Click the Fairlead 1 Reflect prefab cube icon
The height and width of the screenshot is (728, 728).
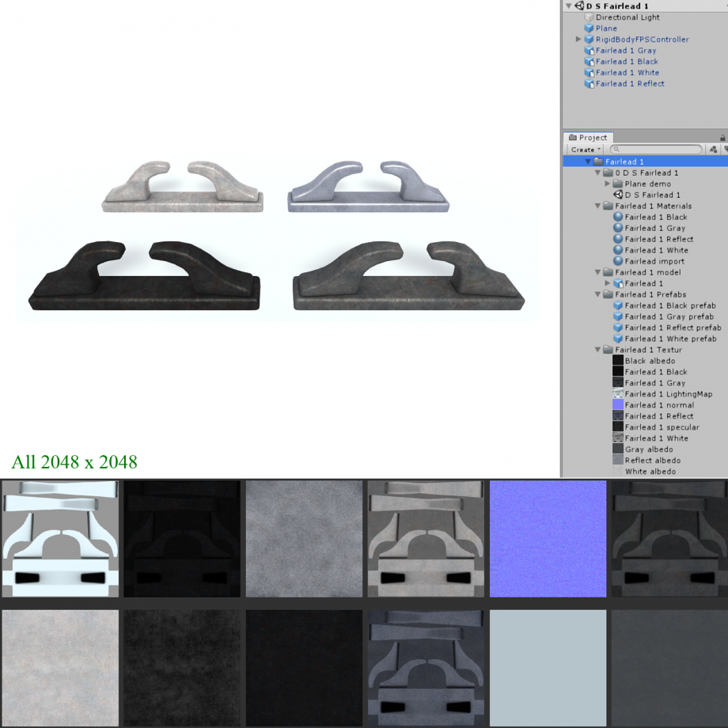tap(618, 328)
